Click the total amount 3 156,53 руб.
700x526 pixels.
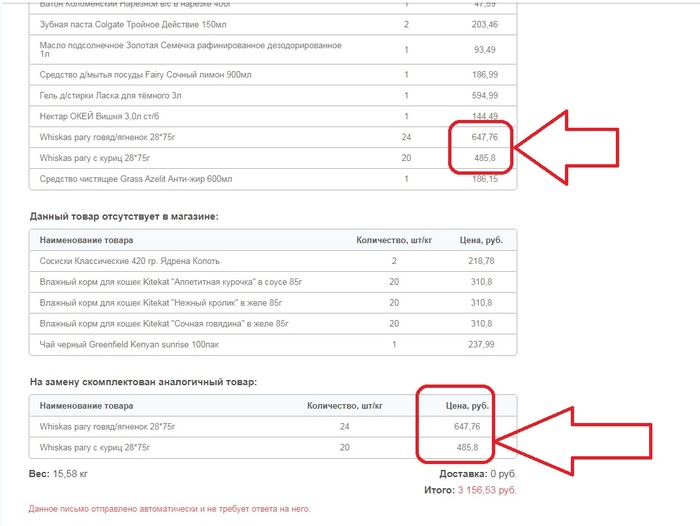tap(487, 490)
